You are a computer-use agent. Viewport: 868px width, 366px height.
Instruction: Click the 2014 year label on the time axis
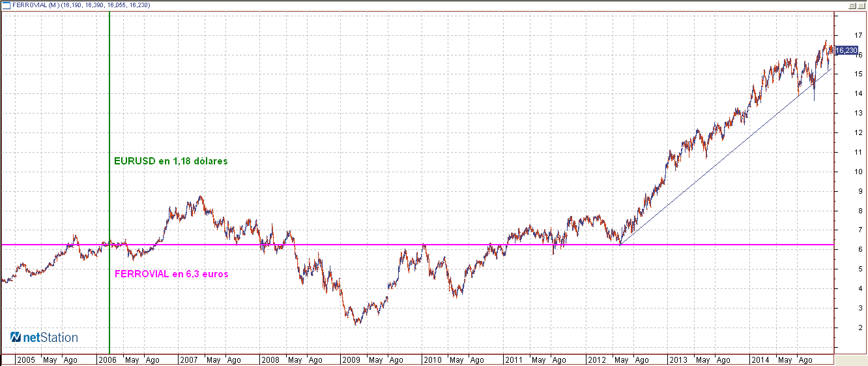click(x=760, y=359)
